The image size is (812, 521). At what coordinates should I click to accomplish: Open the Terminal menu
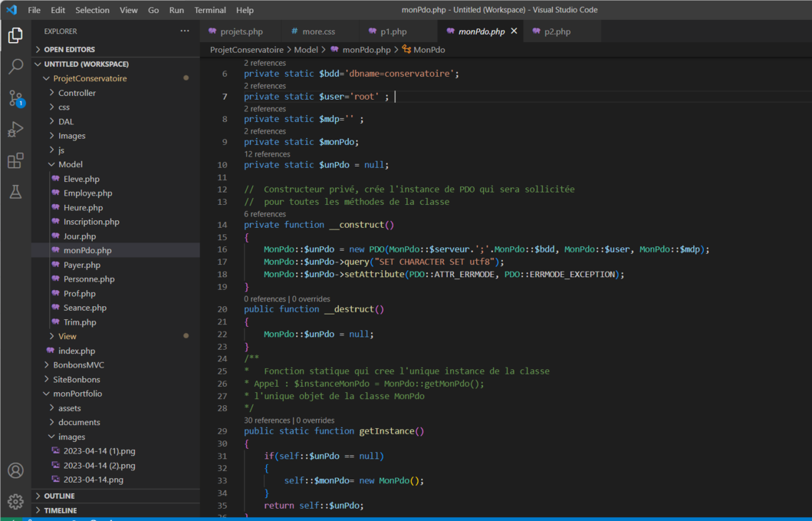click(209, 10)
